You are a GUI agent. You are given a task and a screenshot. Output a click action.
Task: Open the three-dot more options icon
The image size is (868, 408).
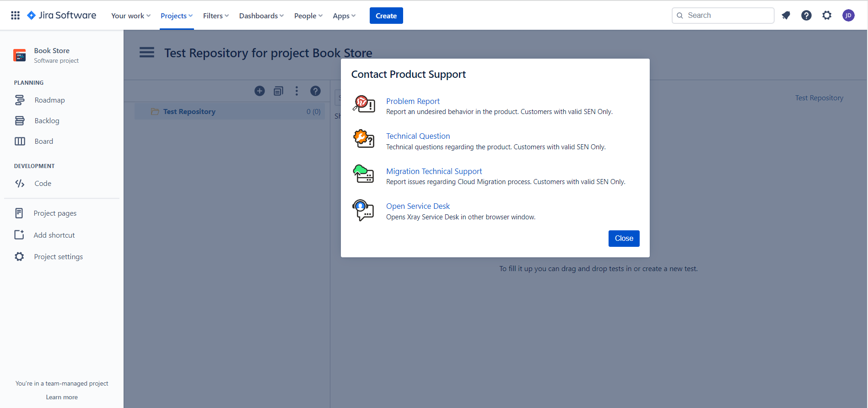coord(297,91)
